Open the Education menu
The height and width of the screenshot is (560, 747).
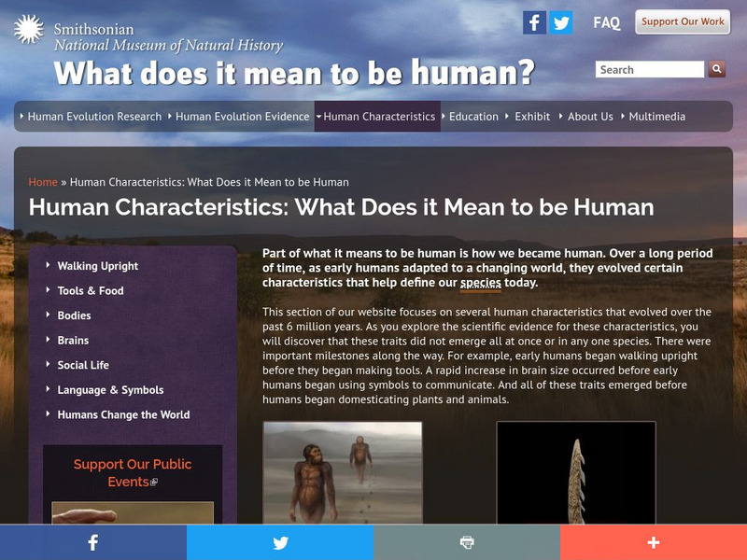473,117
